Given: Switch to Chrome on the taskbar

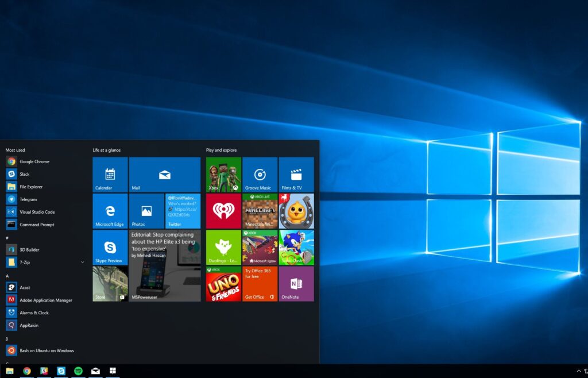Looking at the screenshot, I should coord(26,371).
